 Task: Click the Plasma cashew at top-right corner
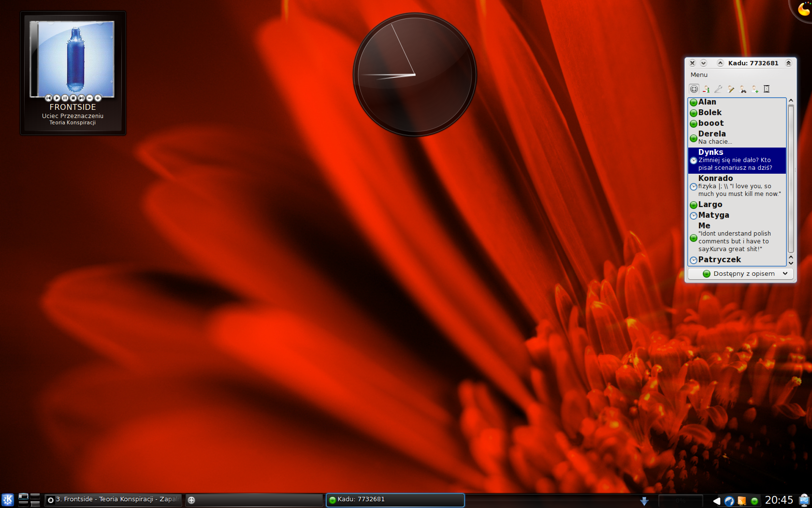(x=803, y=8)
